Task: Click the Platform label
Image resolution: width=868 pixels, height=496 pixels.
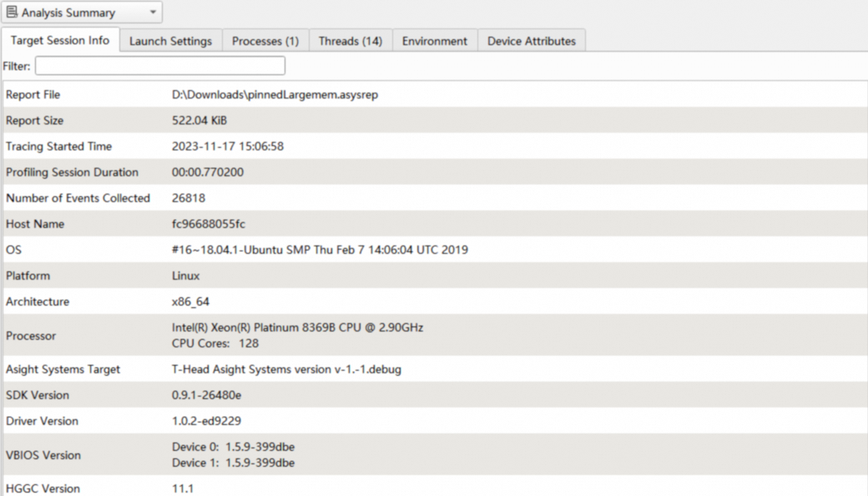Action: [28, 276]
